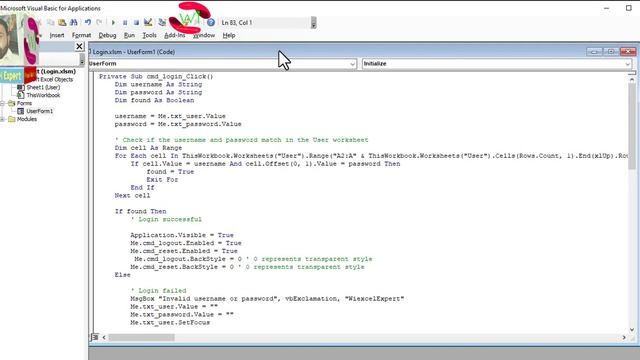The width and height of the screenshot is (640, 360).
Task: Select the Forms folder label
Action: 24,103
